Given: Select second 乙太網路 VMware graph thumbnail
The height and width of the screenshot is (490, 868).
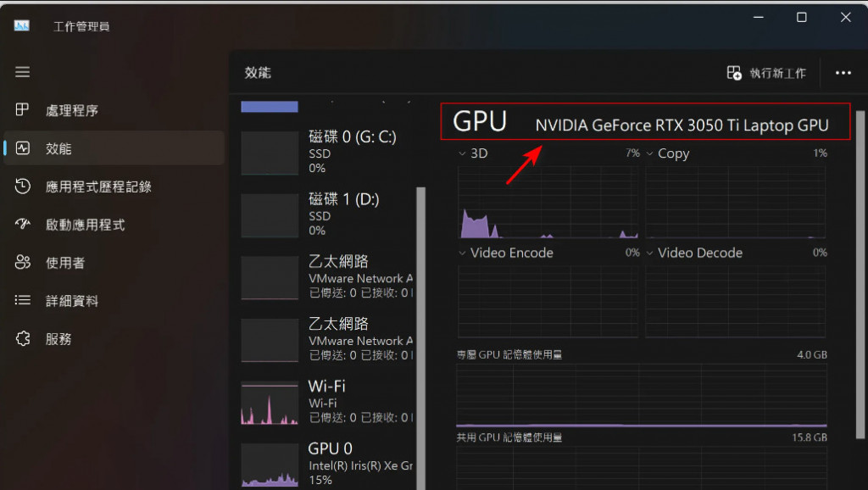Looking at the screenshot, I should pos(270,341).
